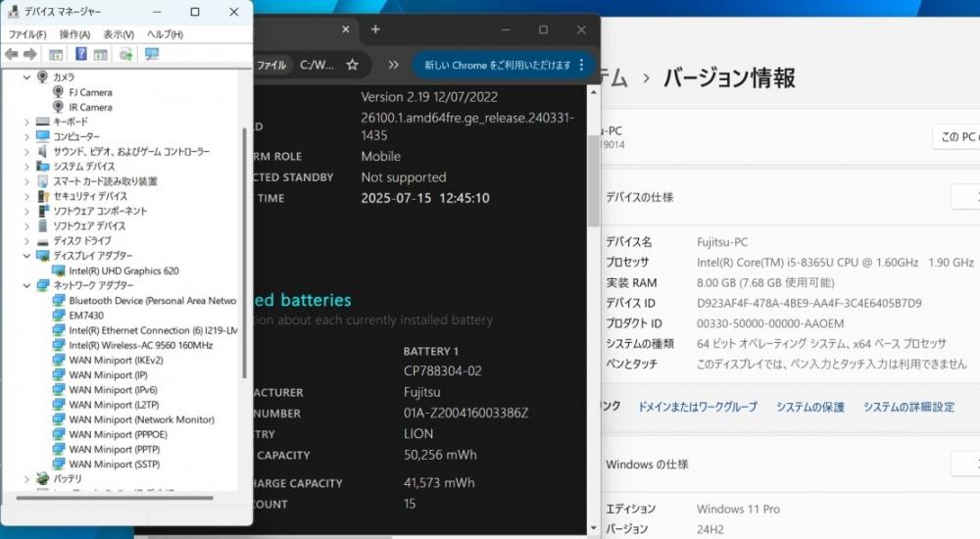Click the full charge value 41,573 mWh

pyautogui.click(x=439, y=483)
